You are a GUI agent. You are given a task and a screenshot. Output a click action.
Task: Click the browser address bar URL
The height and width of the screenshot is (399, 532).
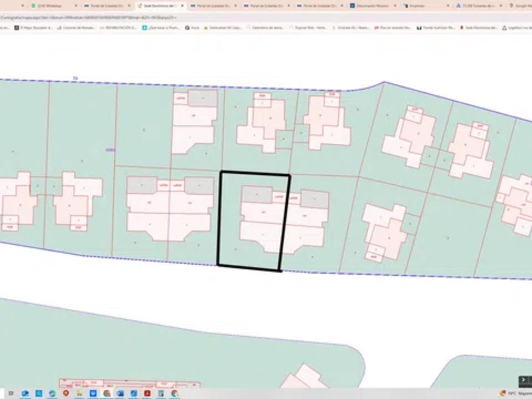point(90,17)
